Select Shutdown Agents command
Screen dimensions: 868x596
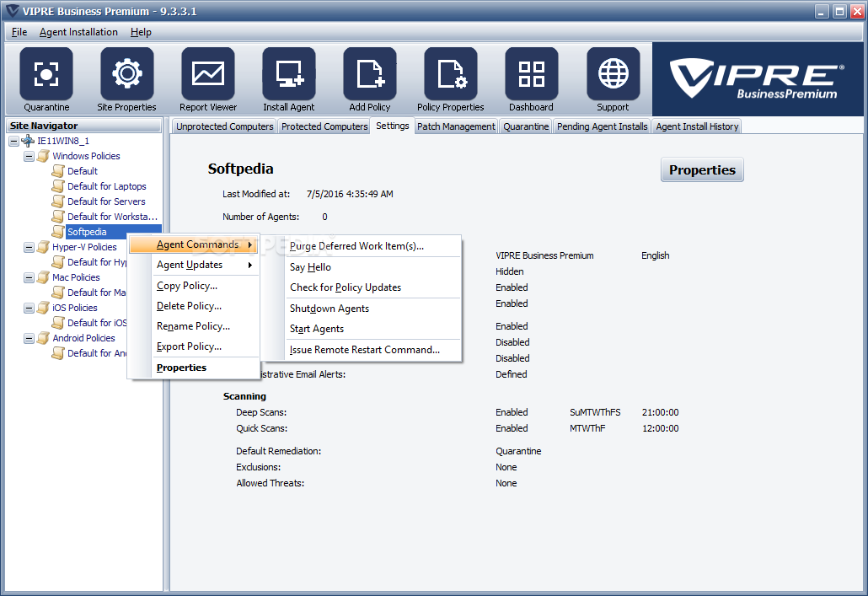[361, 308]
